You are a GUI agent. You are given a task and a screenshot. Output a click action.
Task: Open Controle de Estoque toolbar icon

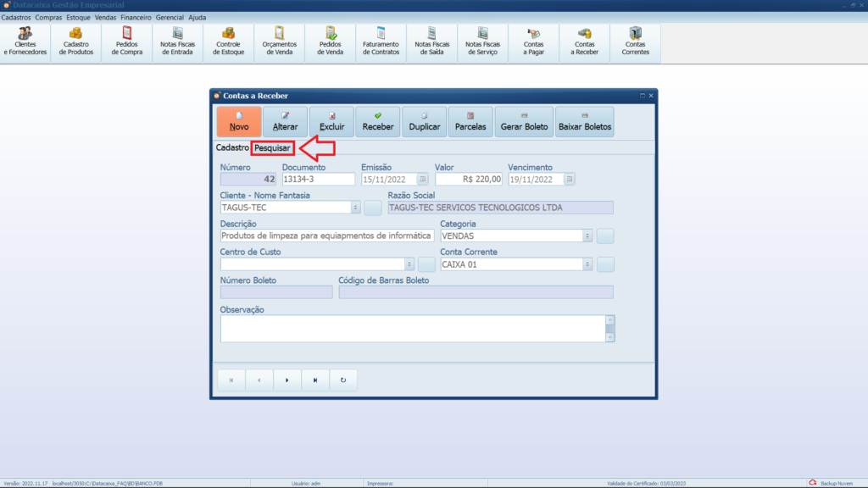click(229, 42)
